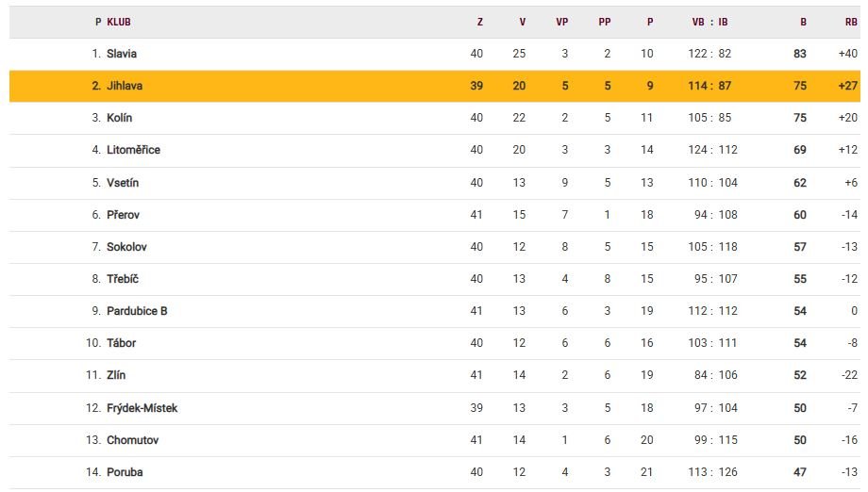Open the Slavia club link
868x492 pixels.
[x=121, y=54]
